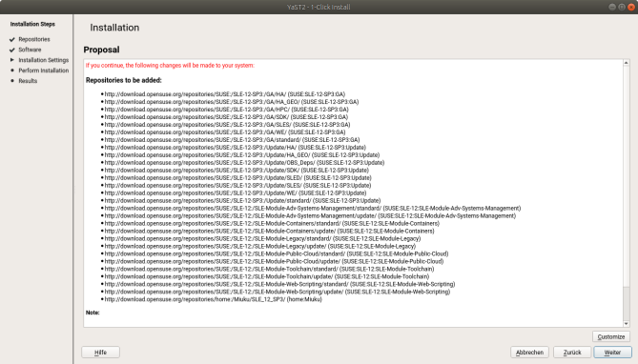Click the Update/standard/ repository line
Image resolution: width=638 pixels, height=364 pixels.
tap(242, 200)
